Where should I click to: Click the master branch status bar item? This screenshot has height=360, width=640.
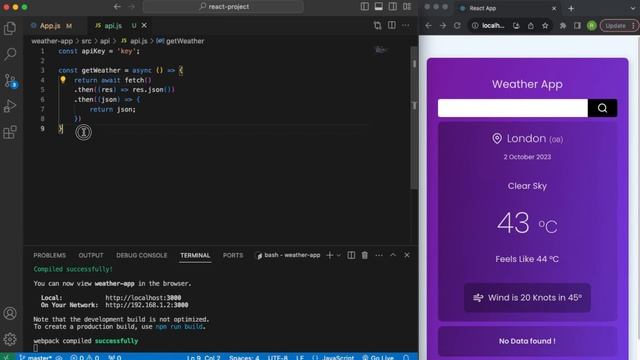36,357
